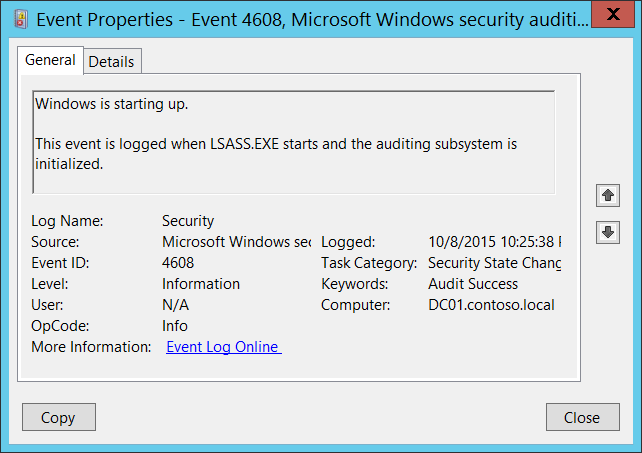Open the Event Log Online link
Screen dimensions: 642x453
coord(223,347)
